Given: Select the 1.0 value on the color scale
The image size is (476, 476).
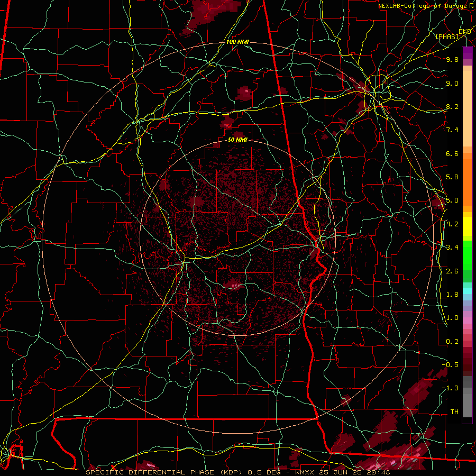Looking at the screenshot, I should (452, 318).
